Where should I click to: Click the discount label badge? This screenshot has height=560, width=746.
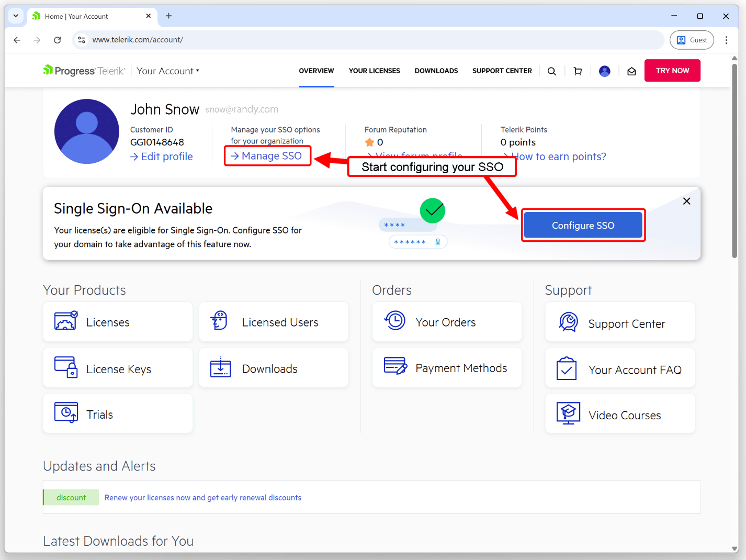(x=71, y=498)
